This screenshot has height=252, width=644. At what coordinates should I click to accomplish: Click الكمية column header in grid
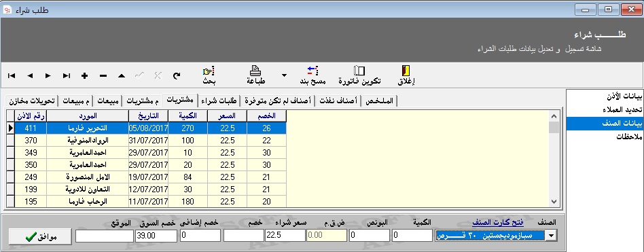pos(187,116)
